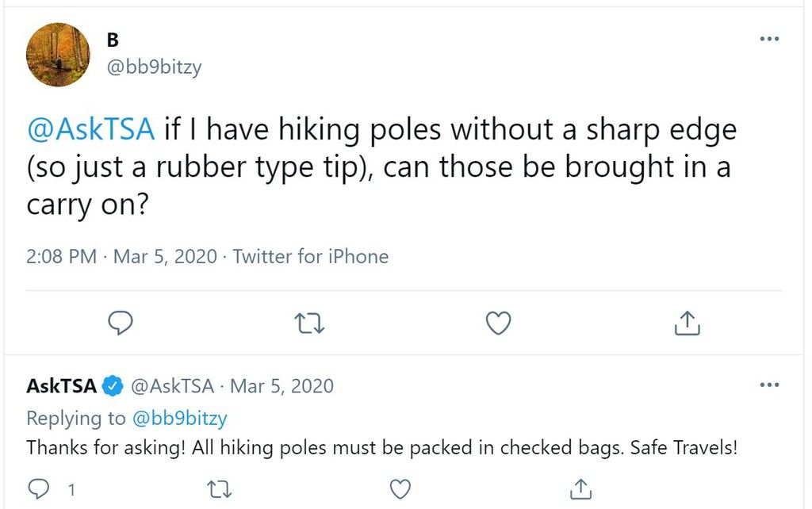View the AskTSA verified badge
Viewport: 812px width, 509px height.
point(112,386)
